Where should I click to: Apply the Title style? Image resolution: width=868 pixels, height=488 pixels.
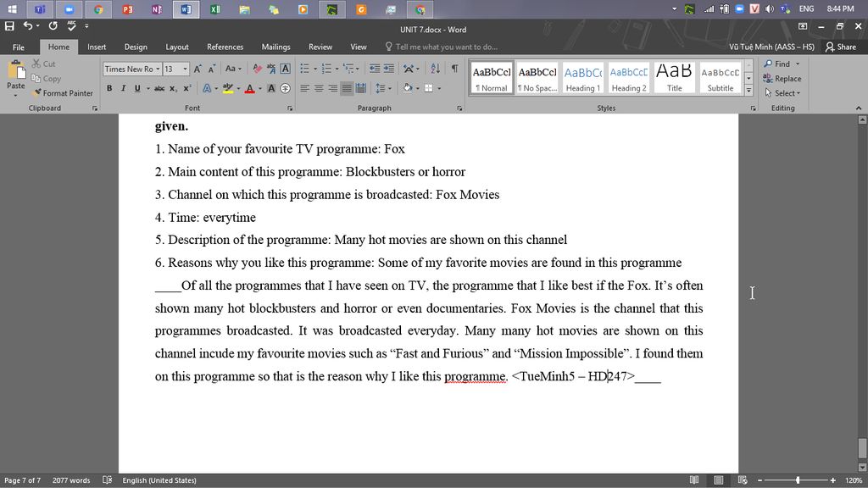(674, 77)
